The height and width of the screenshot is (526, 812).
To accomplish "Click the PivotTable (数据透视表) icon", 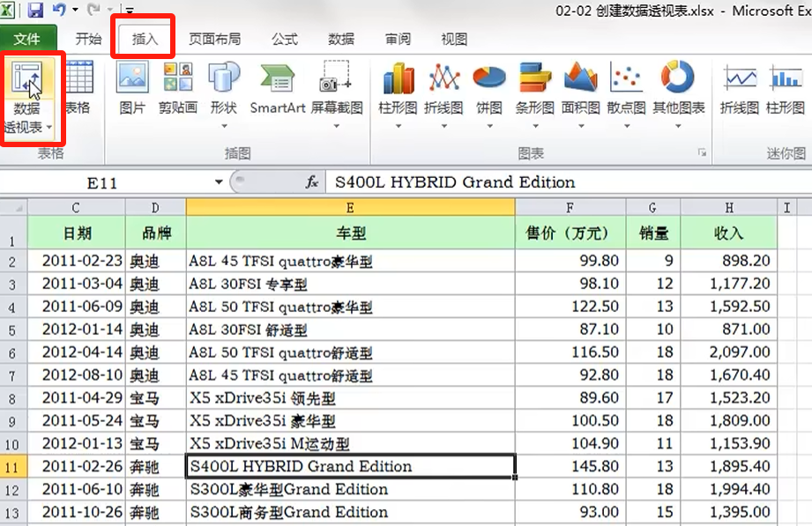I will point(27,78).
